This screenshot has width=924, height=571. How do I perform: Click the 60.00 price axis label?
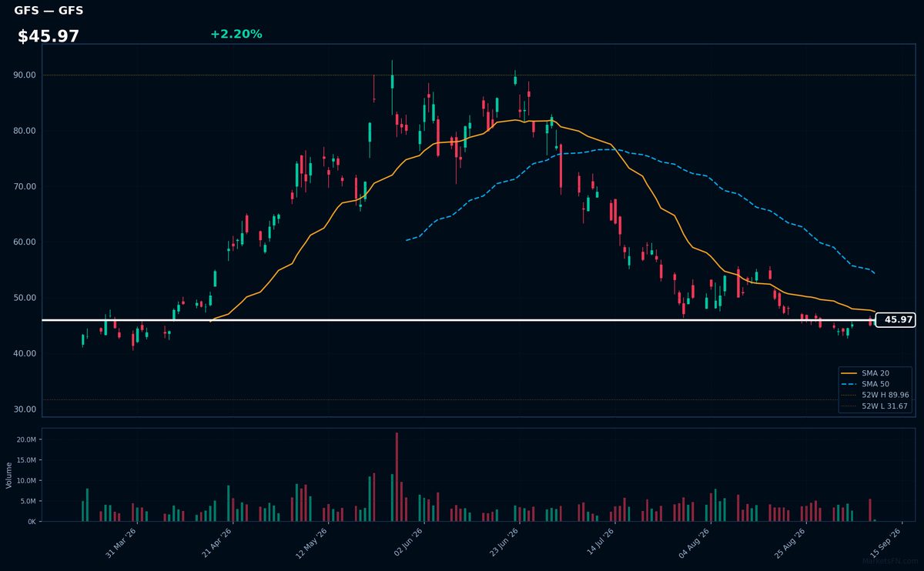(25, 242)
